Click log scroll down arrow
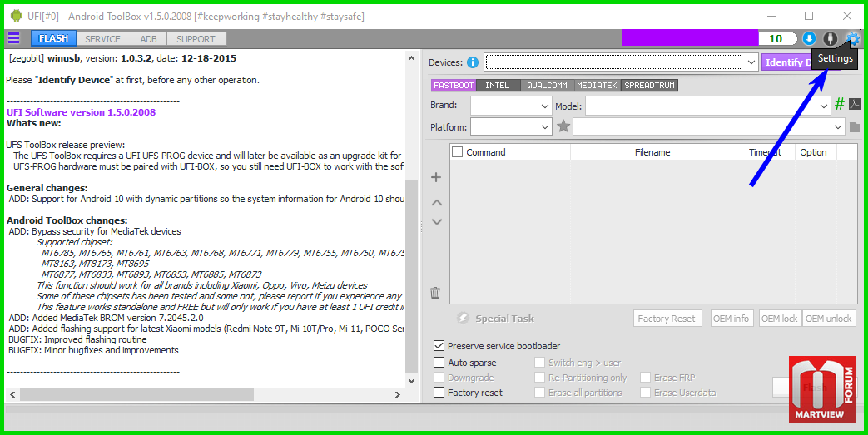The image size is (868, 435). [x=411, y=381]
